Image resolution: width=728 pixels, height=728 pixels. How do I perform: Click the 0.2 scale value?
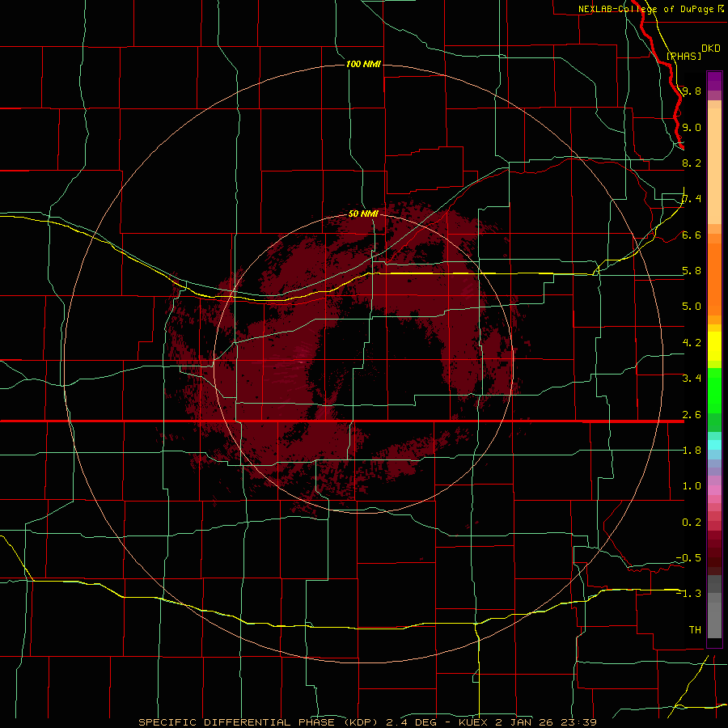tap(692, 523)
